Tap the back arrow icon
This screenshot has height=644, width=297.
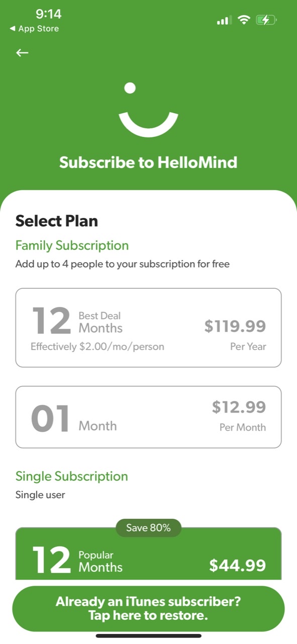[22, 53]
